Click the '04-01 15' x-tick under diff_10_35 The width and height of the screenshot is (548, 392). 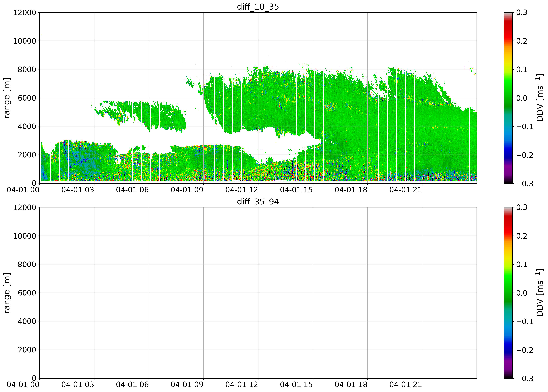(296, 190)
